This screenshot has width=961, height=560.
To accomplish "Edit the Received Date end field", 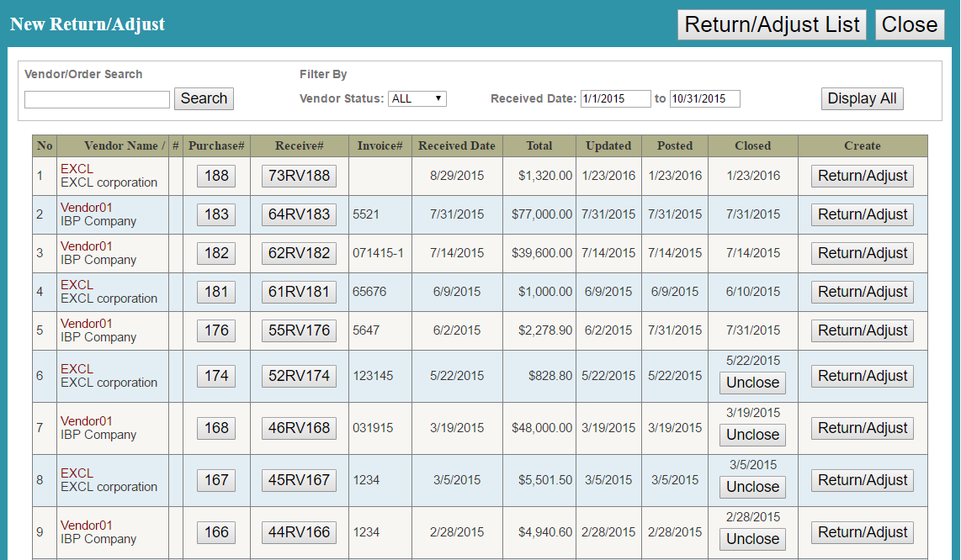I will [x=704, y=98].
